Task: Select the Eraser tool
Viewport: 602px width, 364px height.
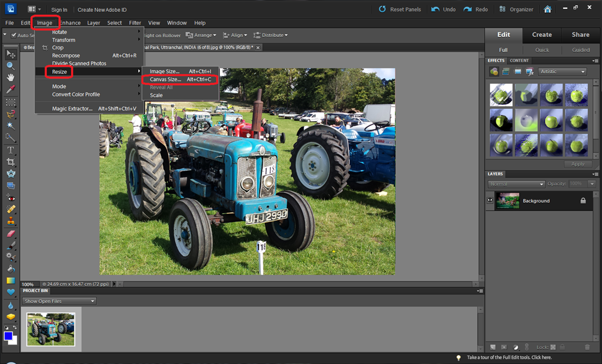Action: pyautogui.click(x=11, y=234)
